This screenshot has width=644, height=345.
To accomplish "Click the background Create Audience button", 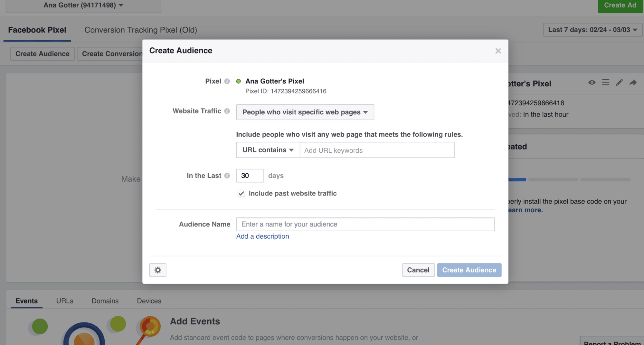I will tap(43, 54).
